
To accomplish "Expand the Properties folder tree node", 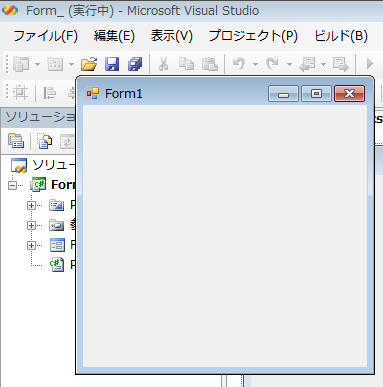I will coord(31,205).
